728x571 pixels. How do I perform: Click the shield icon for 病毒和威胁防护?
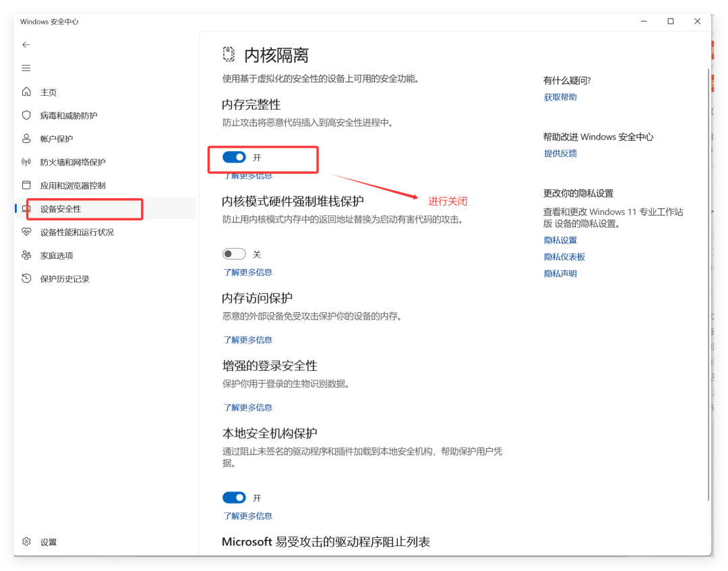coord(26,115)
